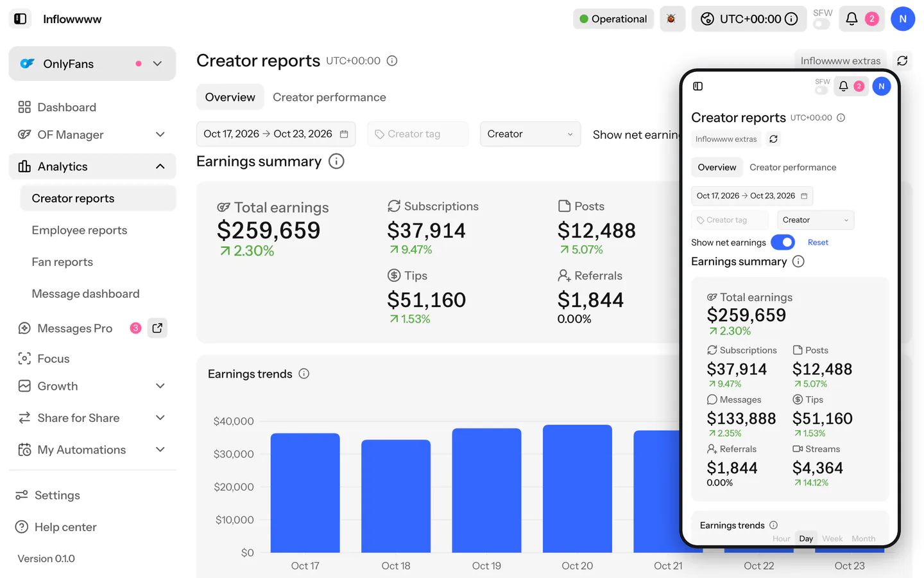Expand the OF Manager menu
The height and width of the screenshot is (578, 924).
(x=92, y=135)
